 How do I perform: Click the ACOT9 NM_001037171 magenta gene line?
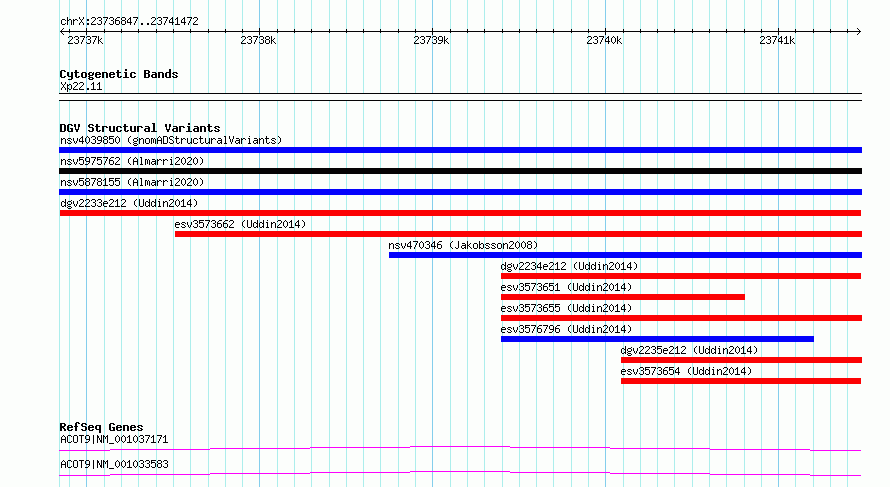[x=460, y=448]
